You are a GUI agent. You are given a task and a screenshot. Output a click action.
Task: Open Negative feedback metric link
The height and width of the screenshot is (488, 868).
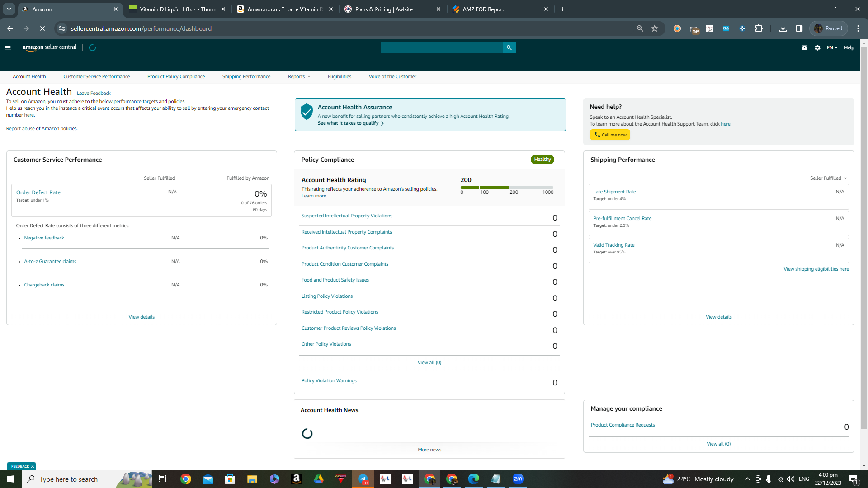44,238
